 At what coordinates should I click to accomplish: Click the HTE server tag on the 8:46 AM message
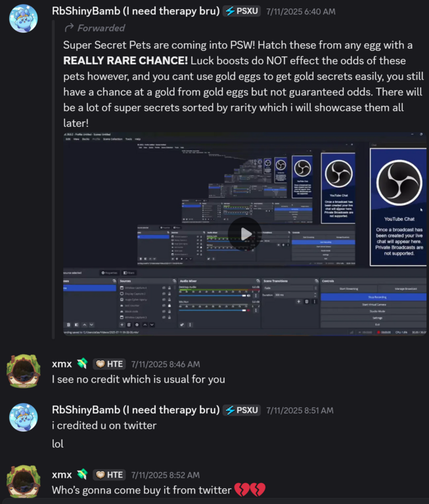[109, 364]
